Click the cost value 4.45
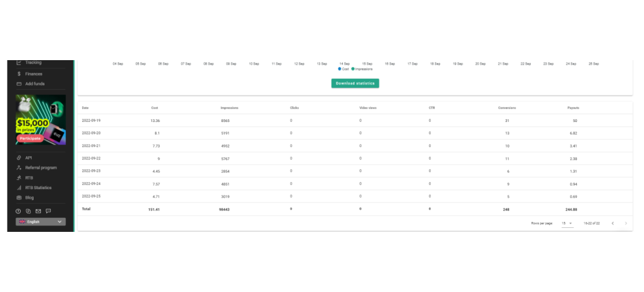Image resolution: width=644 pixels, height=292 pixels. point(156,171)
